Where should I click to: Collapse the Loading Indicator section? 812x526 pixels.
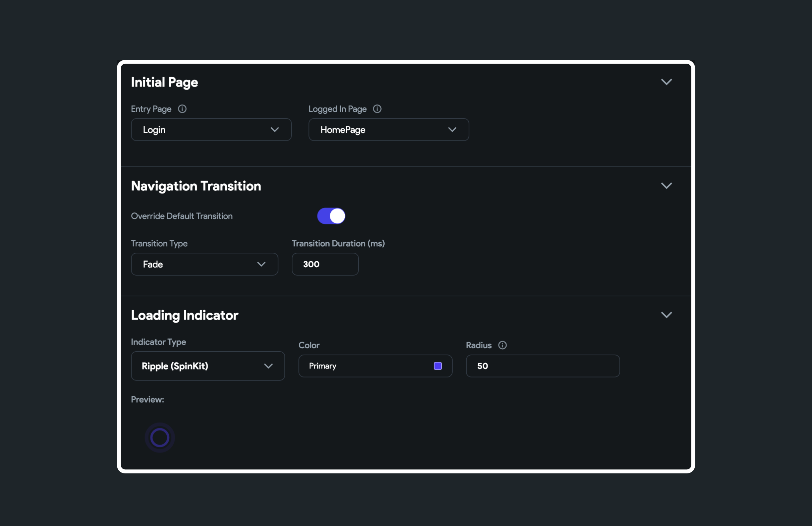[666, 315]
